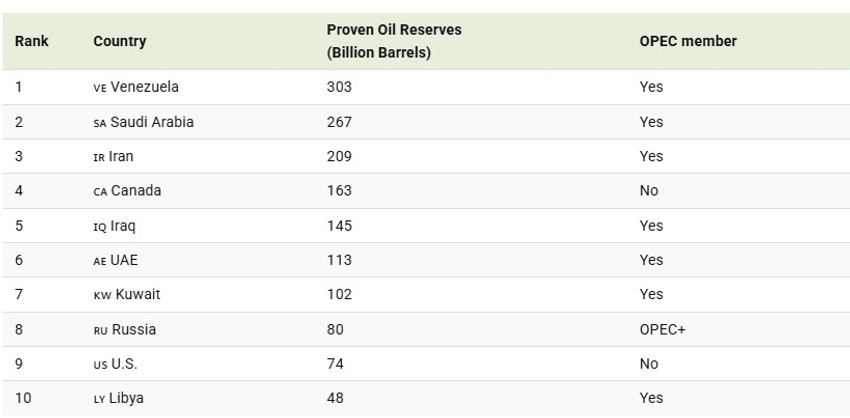850x418 pixels.
Task: Click the RU code beside Russia
Action: point(100,331)
